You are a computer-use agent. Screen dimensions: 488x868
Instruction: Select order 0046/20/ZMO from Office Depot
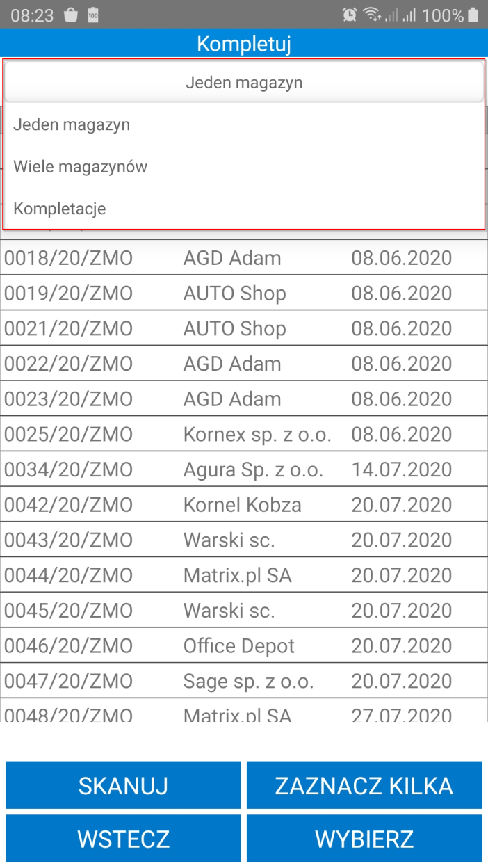[243, 646]
